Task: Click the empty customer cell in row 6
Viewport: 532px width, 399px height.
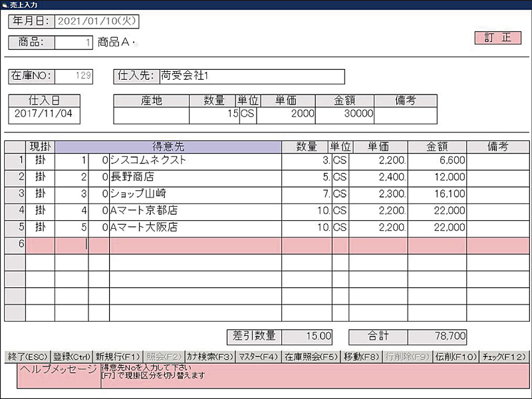Action: point(195,245)
